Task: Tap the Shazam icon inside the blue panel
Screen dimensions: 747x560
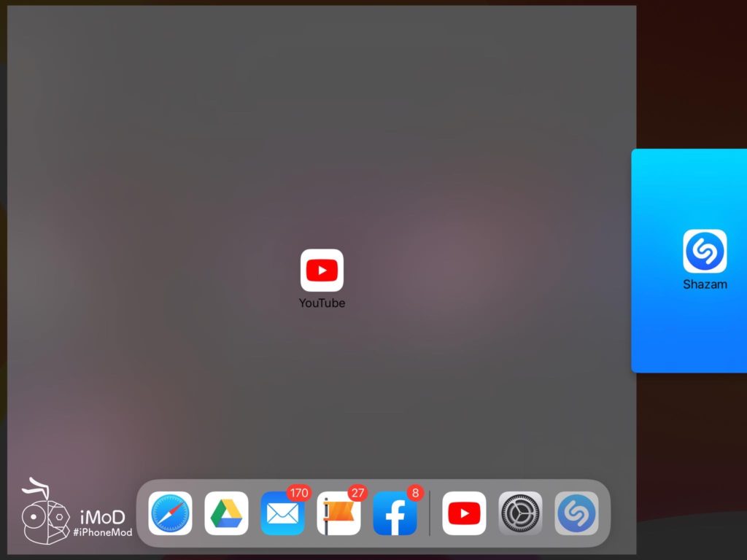Action: pos(705,250)
